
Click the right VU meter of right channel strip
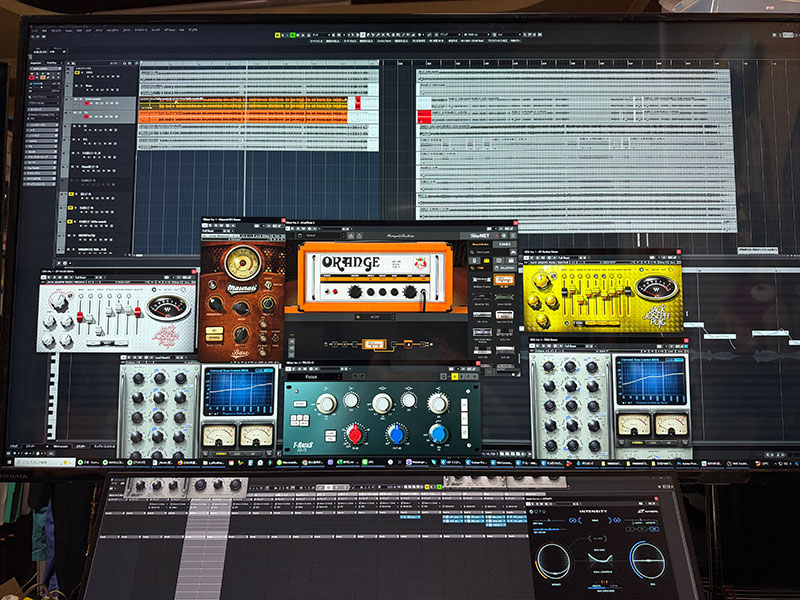click(671, 424)
